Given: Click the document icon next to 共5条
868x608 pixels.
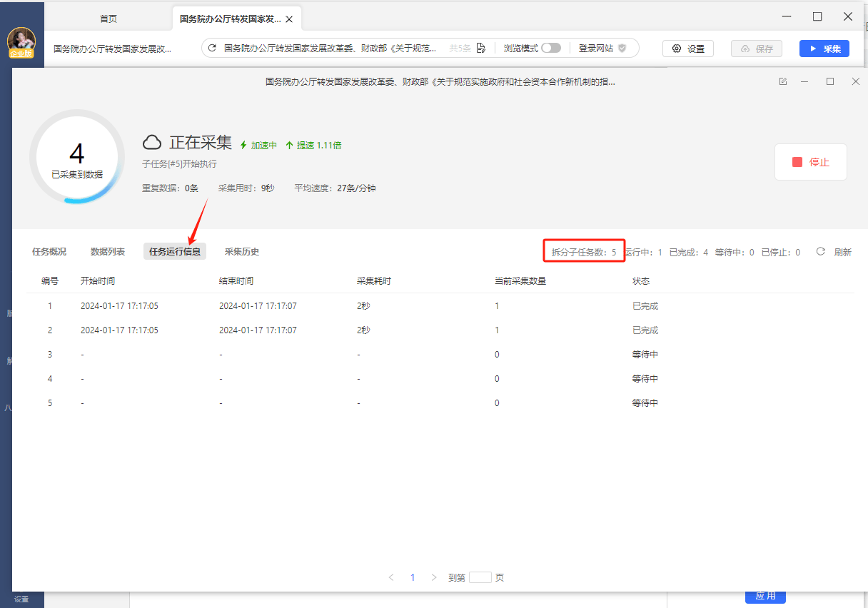Looking at the screenshot, I should point(481,49).
